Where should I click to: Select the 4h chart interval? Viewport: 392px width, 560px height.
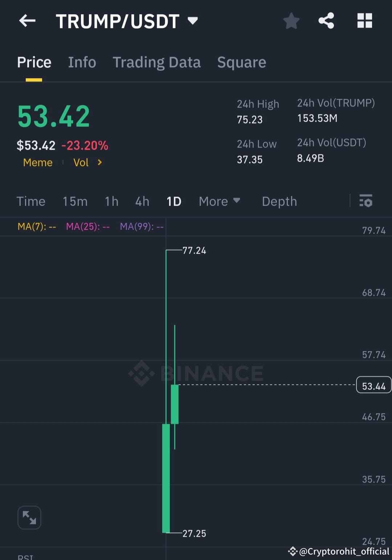142,201
